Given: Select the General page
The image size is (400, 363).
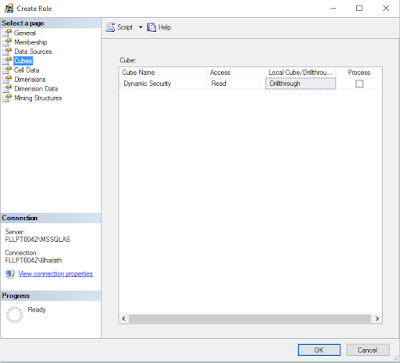Looking at the screenshot, I should click(x=25, y=33).
